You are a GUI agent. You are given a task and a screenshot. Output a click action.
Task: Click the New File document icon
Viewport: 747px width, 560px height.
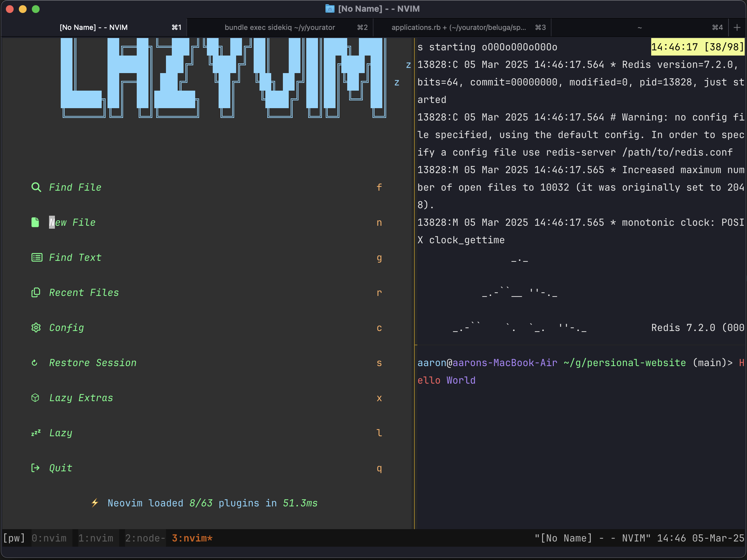click(35, 222)
